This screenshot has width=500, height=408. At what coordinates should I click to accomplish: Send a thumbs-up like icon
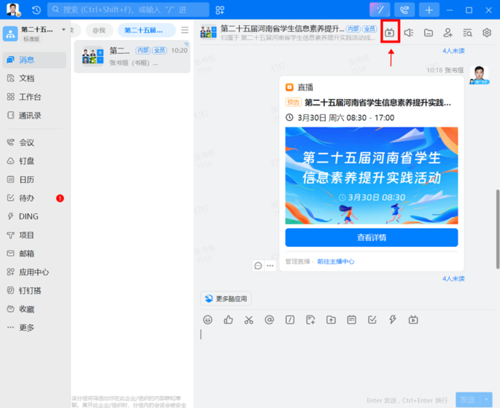coord(228,320)
